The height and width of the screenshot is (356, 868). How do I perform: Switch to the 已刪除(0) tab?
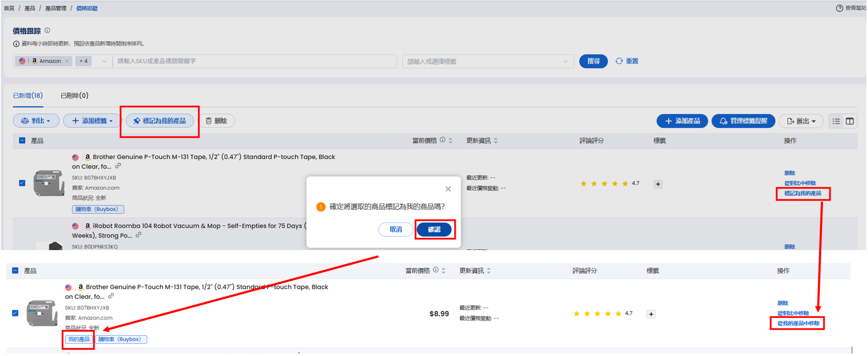point(74,96)
